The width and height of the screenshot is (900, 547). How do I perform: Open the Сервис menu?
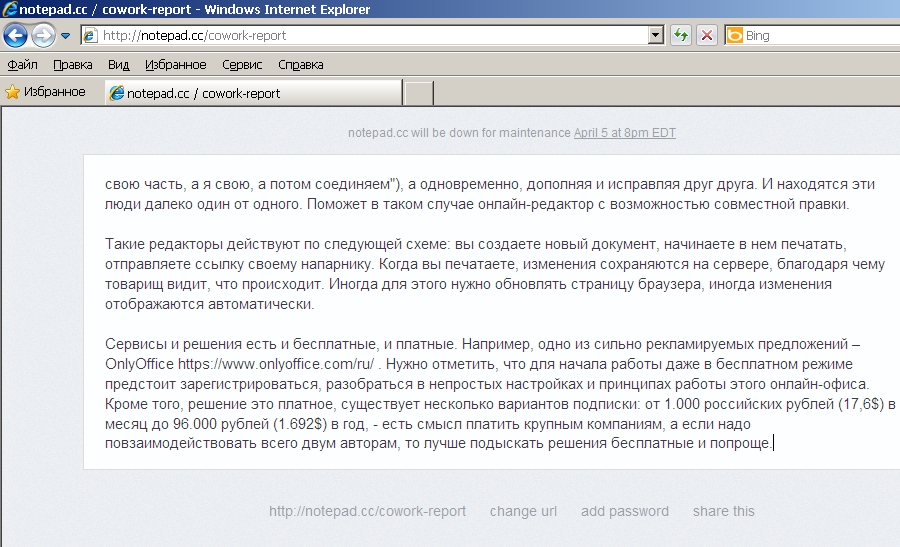[x=242, y=65]
